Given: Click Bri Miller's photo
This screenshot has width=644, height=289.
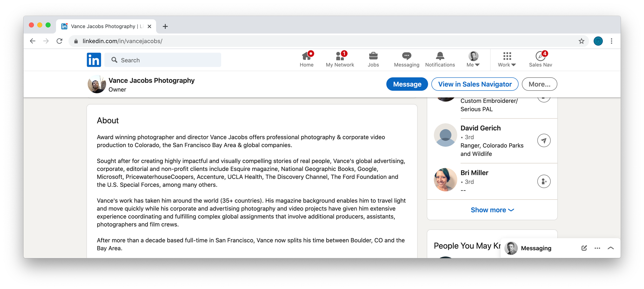Looking at the screenshot, I should pyautogui.click(x=445, y=180).
